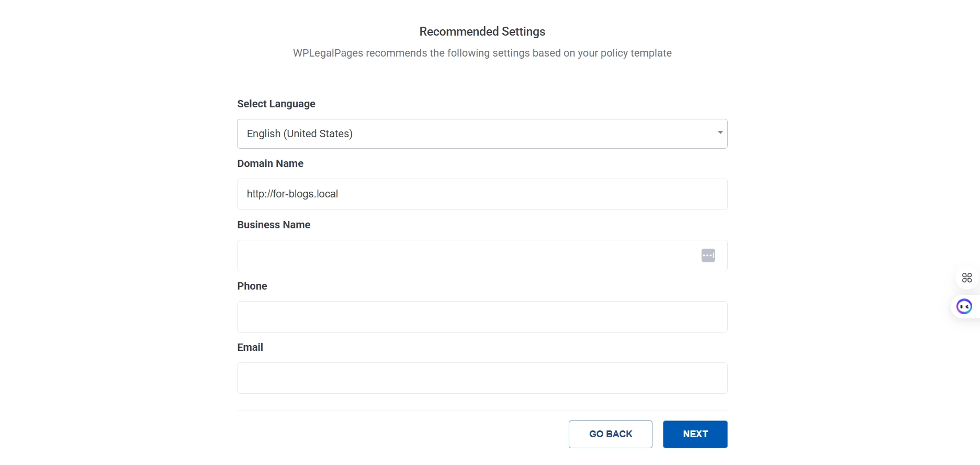The image size is (980, 465).
Task: Open the round face assistant icon
Action: click(x=964, y=306)
